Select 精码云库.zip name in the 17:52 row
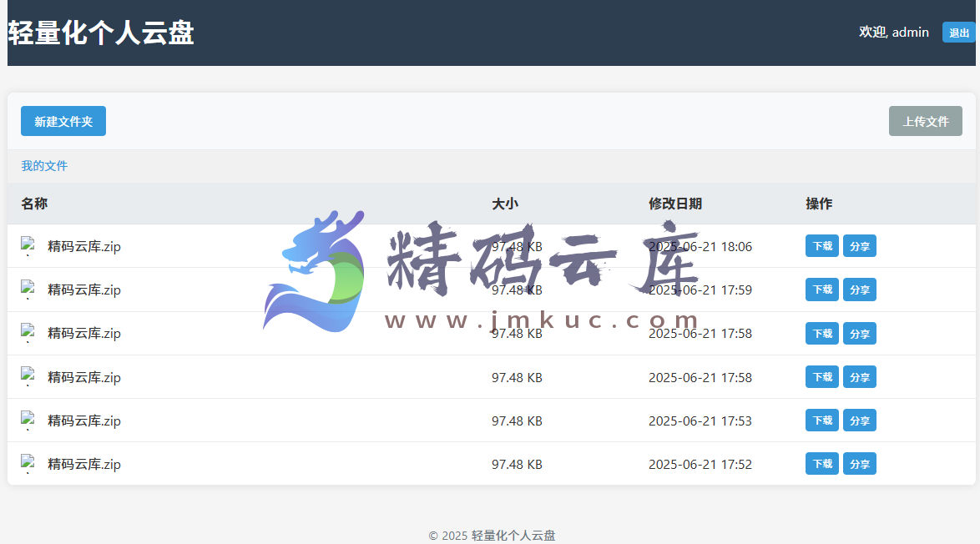Viewport: 980px width, 544px height. coord(84,465)
